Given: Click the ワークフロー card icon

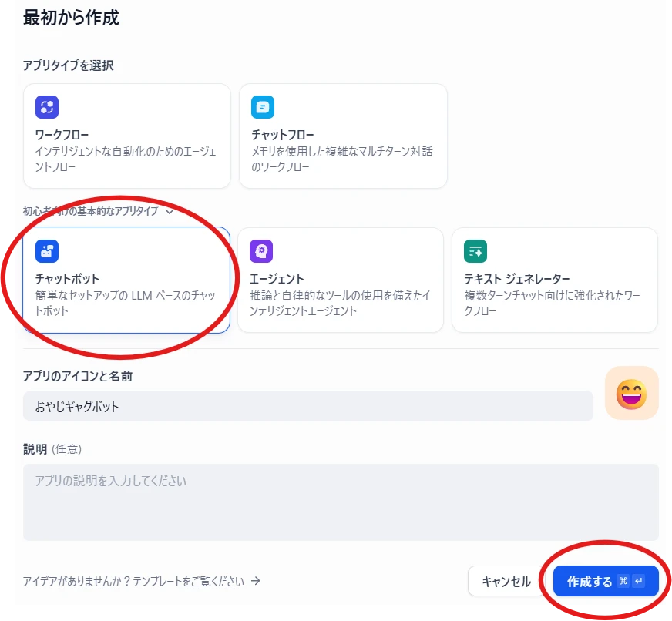Looking at the screenshot, I should 47,107.
